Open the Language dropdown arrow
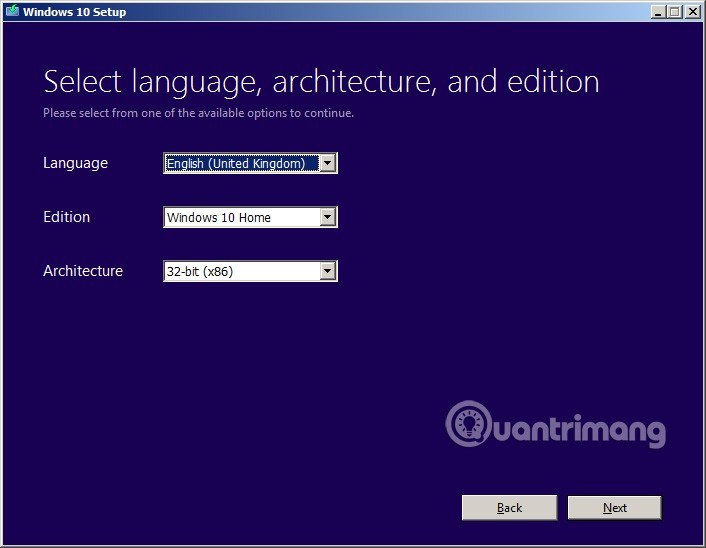This screenshot has width=706, height=548. (x=328, y=163)
